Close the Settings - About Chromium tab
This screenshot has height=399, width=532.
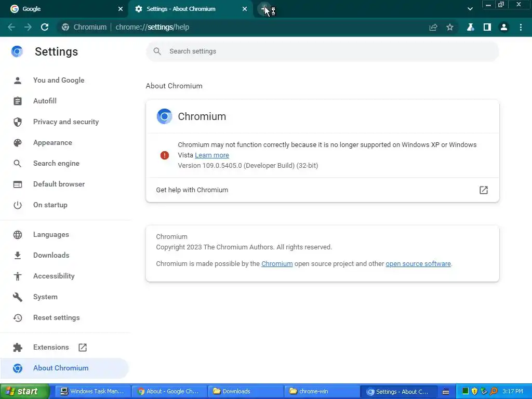pyautogui.click(x=245, y=9)
